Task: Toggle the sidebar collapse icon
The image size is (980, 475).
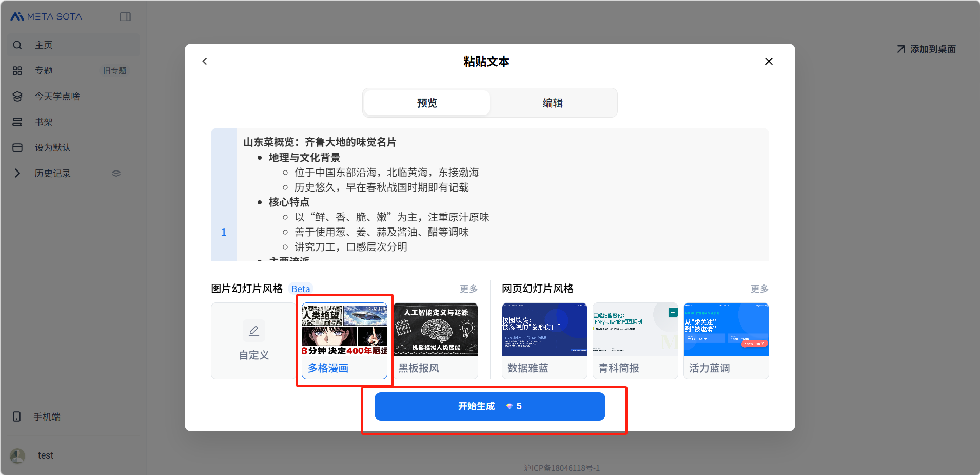Action: click(125, 17)
